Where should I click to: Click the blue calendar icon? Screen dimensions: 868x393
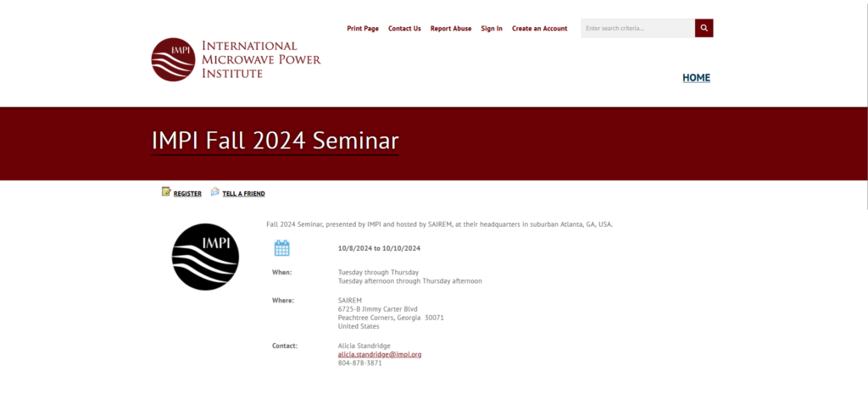(x=281, y=248)
